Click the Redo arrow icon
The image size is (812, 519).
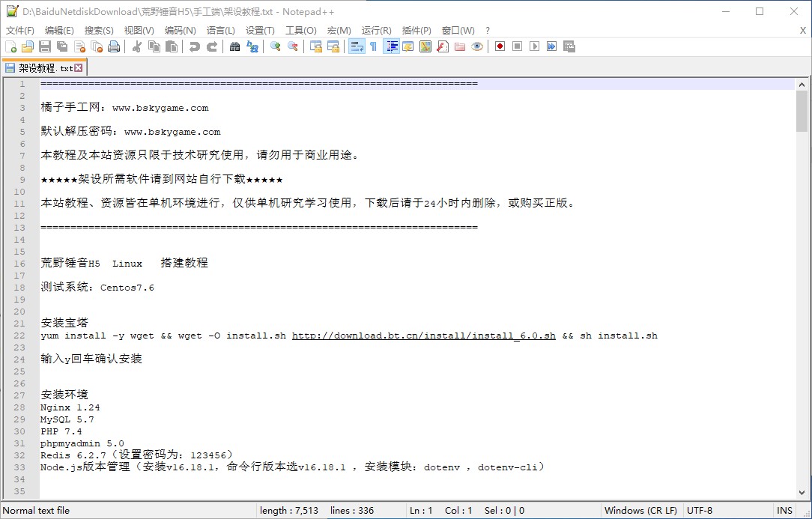(212, 46)
